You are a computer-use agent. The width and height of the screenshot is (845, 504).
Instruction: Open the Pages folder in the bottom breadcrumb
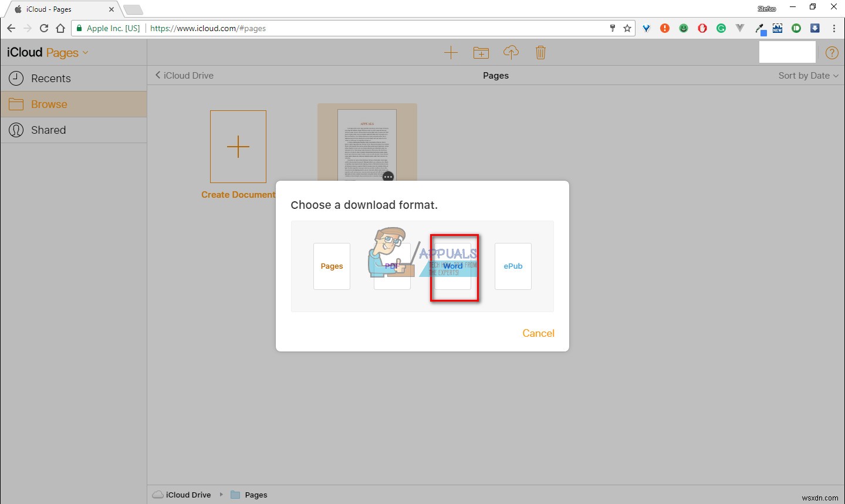pyautogui.click(x=249, y=495)
